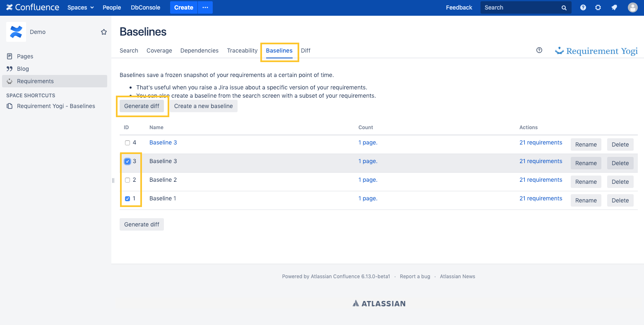Viewport: 644px width, 325px height.
Task: Open the settings gear icon
Action: point(598,7)
